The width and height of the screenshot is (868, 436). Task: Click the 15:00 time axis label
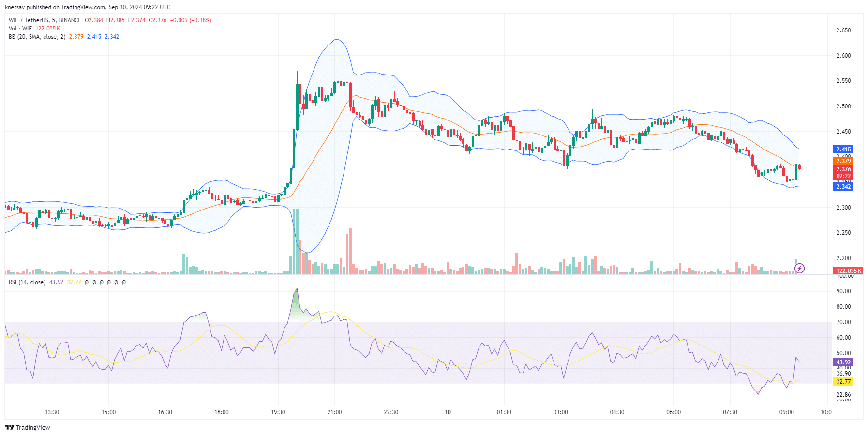pos(108,412)
